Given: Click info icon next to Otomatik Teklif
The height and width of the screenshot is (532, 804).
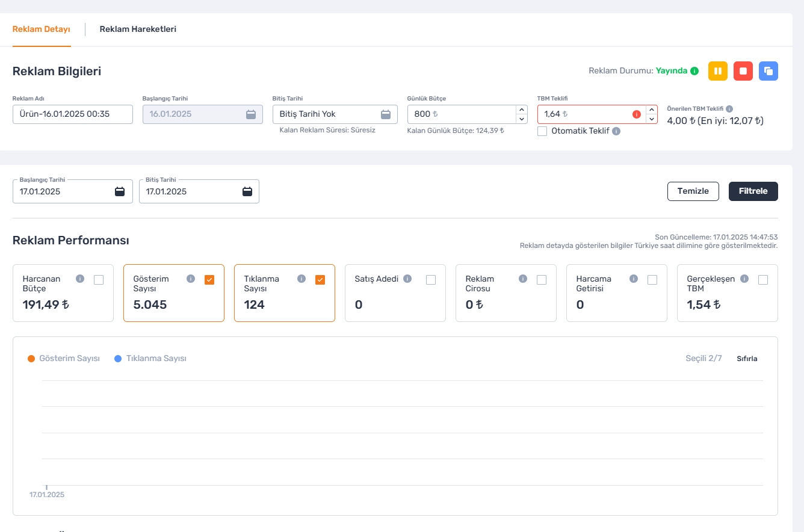Looking at the screenshot, I should (616, 131).
